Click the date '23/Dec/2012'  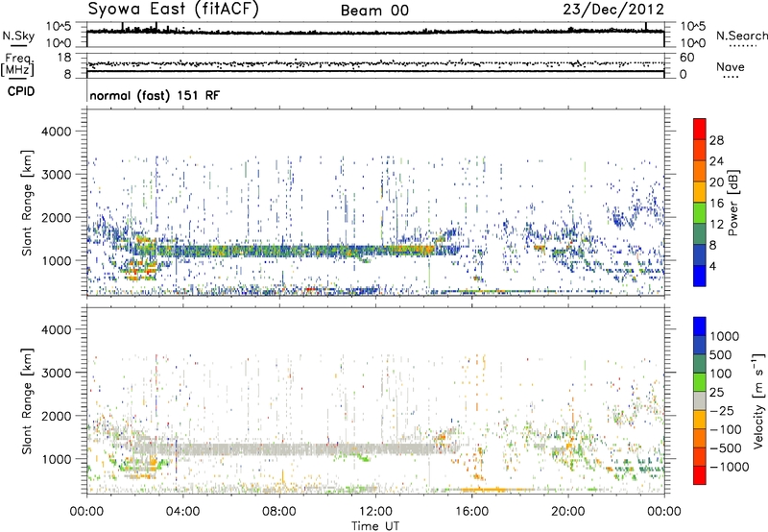[x=613, y=10]
